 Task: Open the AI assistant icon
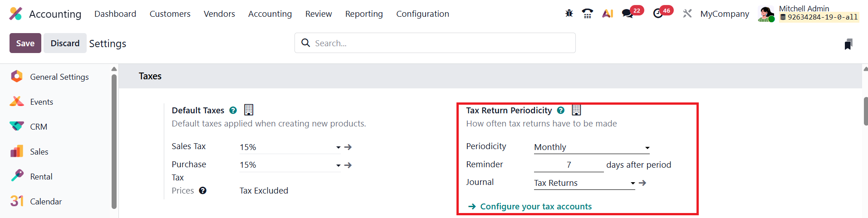[x=608, y=14]
